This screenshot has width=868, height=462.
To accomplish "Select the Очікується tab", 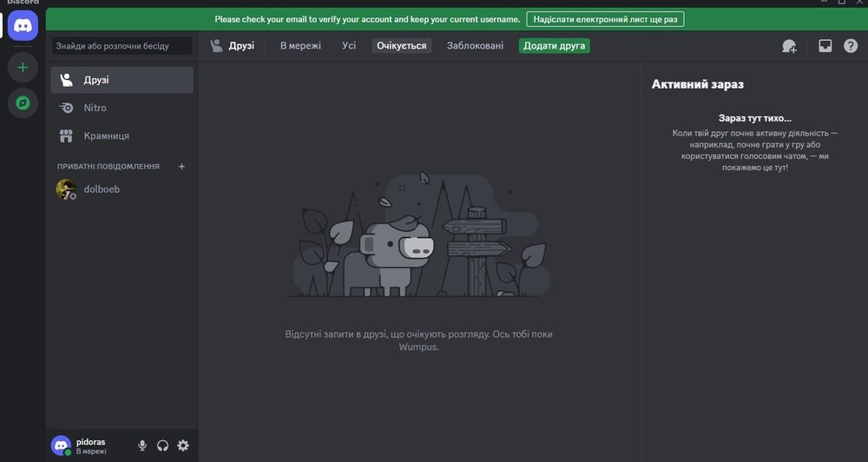I will (401, 45).
